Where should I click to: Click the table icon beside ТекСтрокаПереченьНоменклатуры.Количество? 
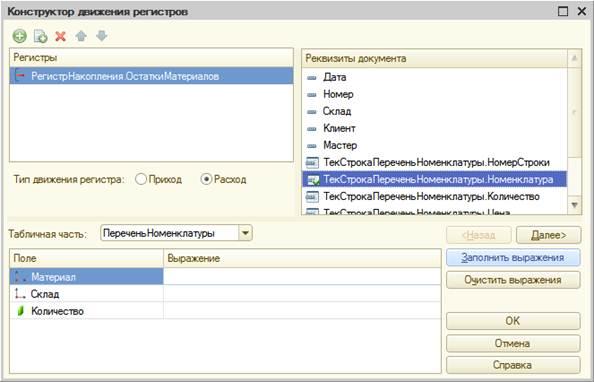pos(312,197)
